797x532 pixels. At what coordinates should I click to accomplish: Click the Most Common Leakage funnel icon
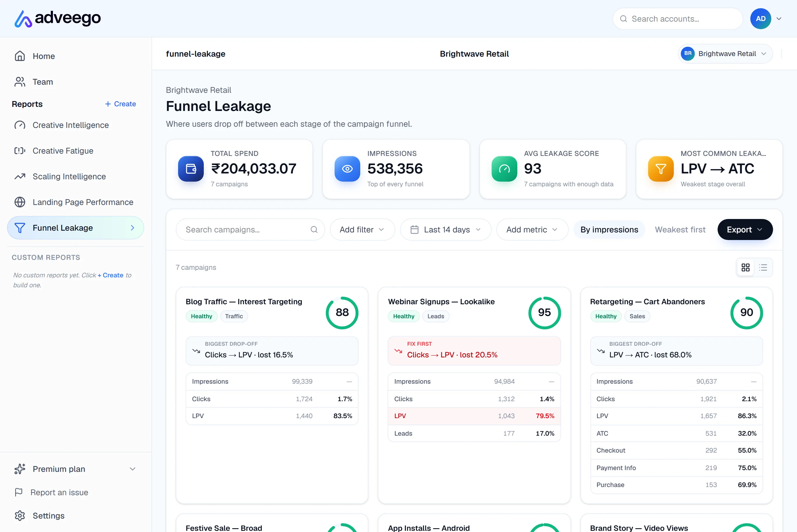[x=661, y=169]
